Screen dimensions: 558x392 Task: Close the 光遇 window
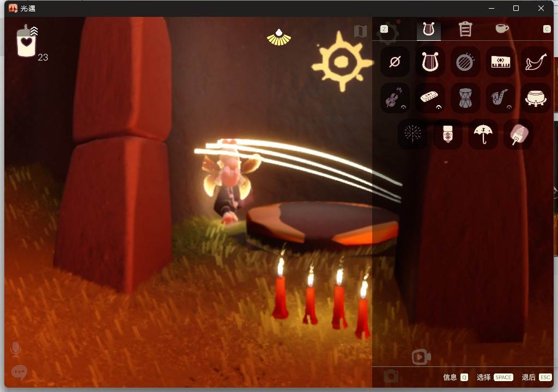click(x=541, y=8)
